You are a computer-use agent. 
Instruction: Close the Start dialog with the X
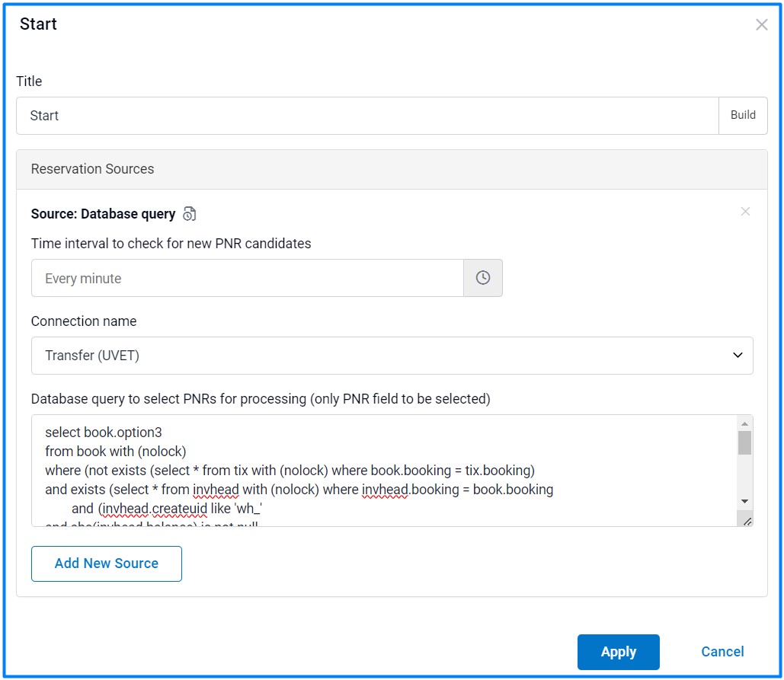pos(761,24)
